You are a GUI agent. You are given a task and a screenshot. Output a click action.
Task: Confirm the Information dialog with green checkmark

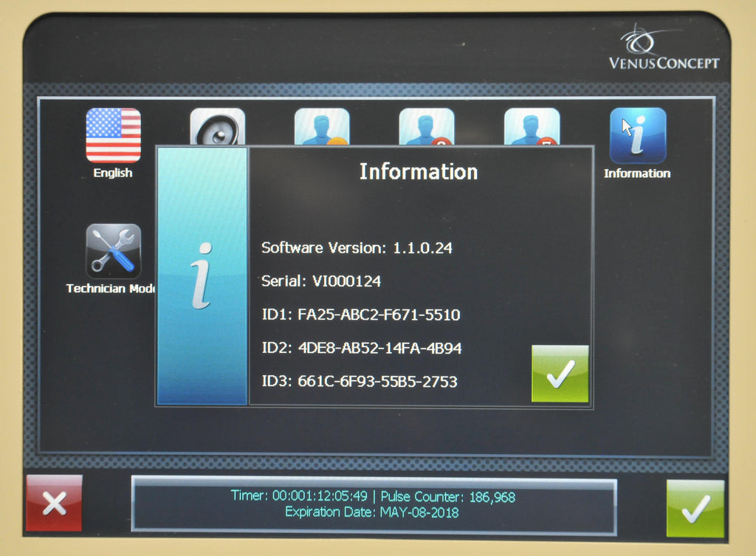coord(560,374)
